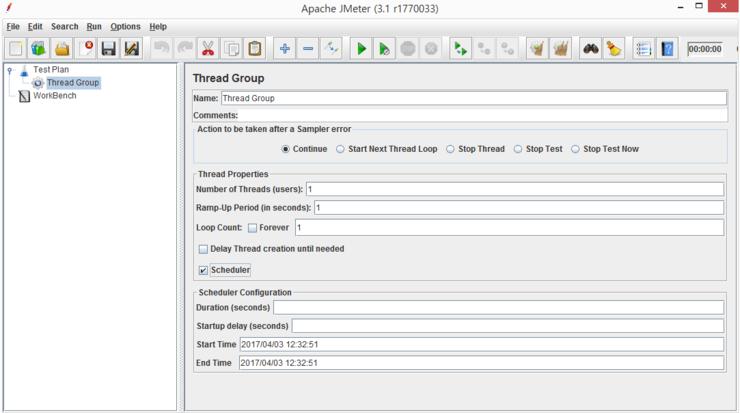Minimize the JMeter window
Screen dimensions: 740x413
click(680, 7)
